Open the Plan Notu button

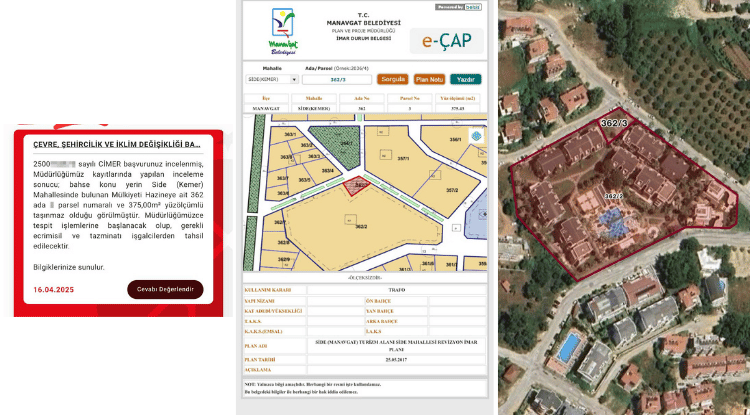tap(429, 78)
